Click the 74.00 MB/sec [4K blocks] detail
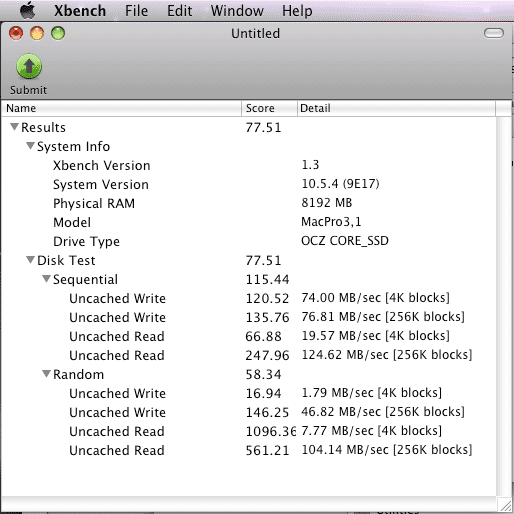This screenshot has height=514, width=514. click(x=376, y=298)
